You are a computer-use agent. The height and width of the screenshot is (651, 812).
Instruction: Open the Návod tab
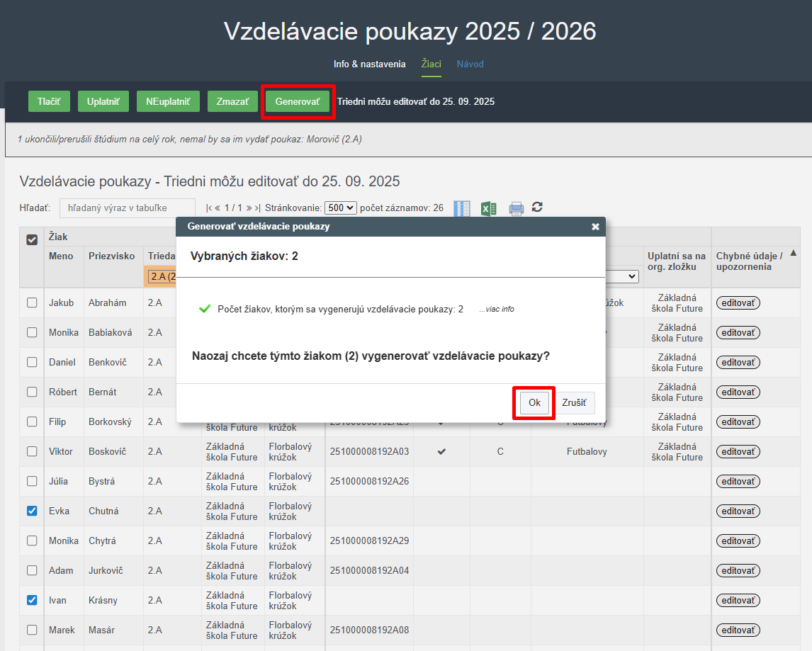click(x=470, y=64)
